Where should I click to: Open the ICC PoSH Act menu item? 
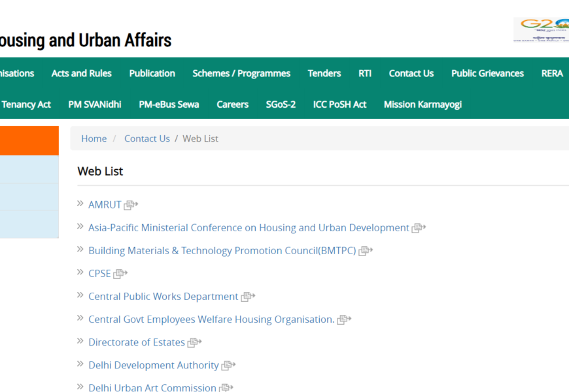339,105
